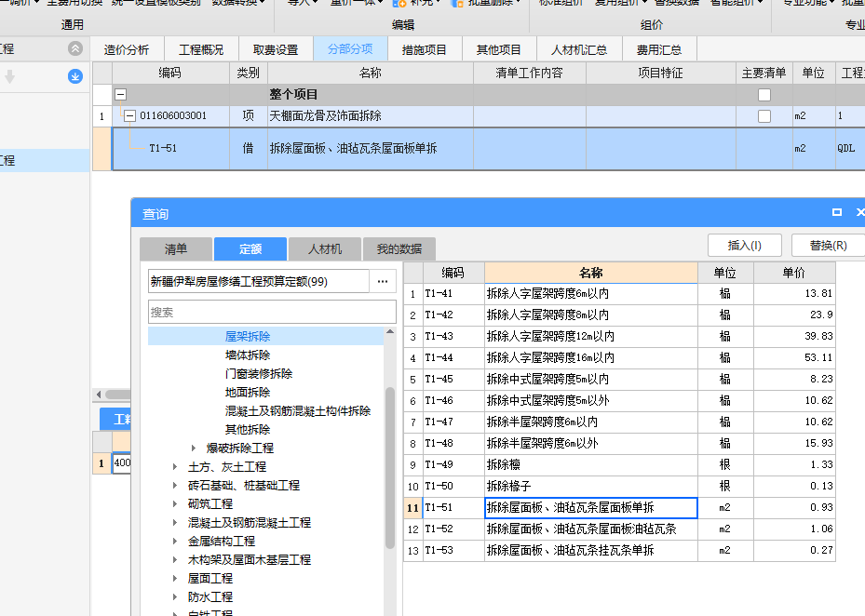Click the quota tree vertical scrollbar
This screenshot has width=865, height=616.
390,468
